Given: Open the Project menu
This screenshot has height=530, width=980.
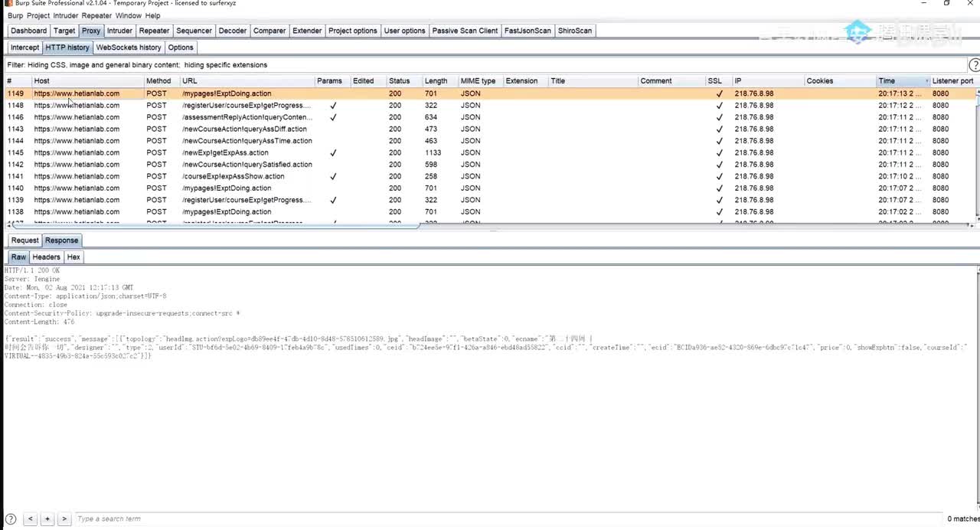Looking at the screenshot, I should pyautogui.click(x=38, y=15).
